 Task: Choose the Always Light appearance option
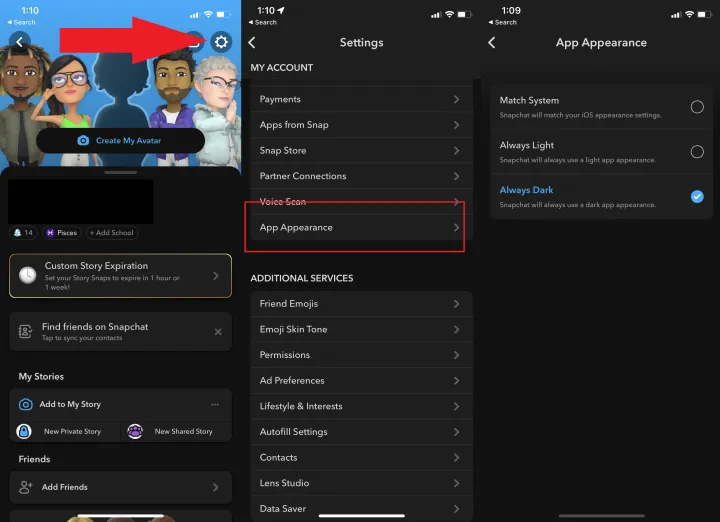[x=697, y=152]
